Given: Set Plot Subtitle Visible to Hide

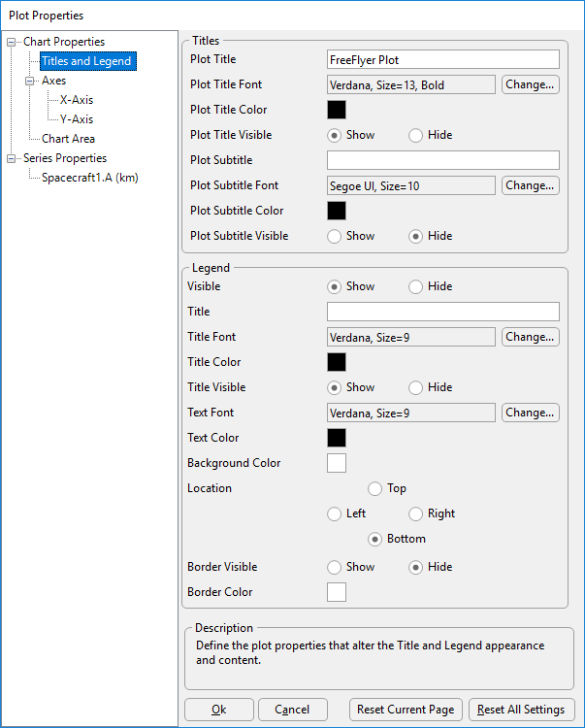Looking at the screenshot, I should pos(415,236).
